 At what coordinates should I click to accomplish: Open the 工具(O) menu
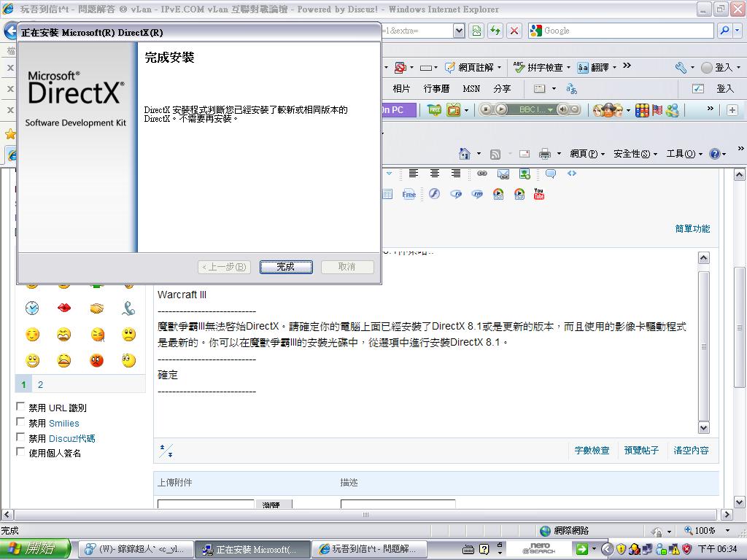pos(684,153)
